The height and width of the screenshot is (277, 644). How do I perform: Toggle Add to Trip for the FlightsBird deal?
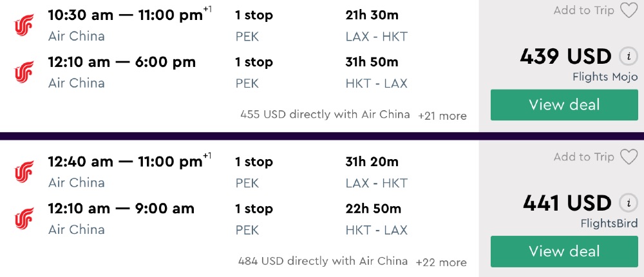583,157
